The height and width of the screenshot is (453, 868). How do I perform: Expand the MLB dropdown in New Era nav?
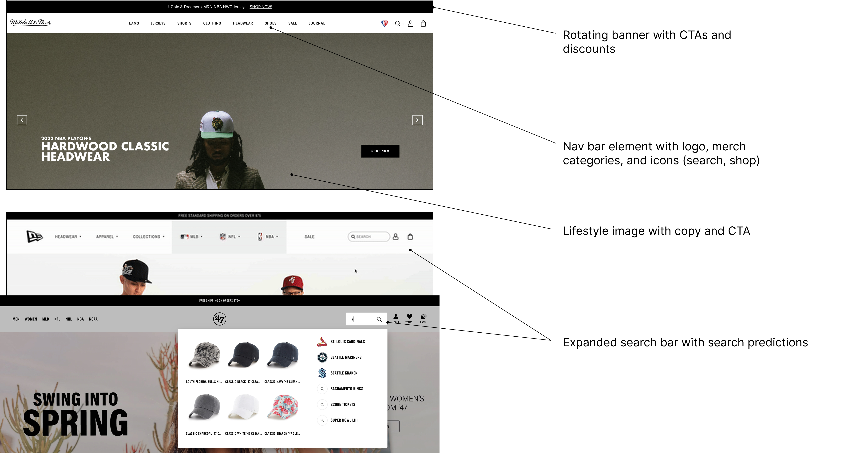point(192,237)
